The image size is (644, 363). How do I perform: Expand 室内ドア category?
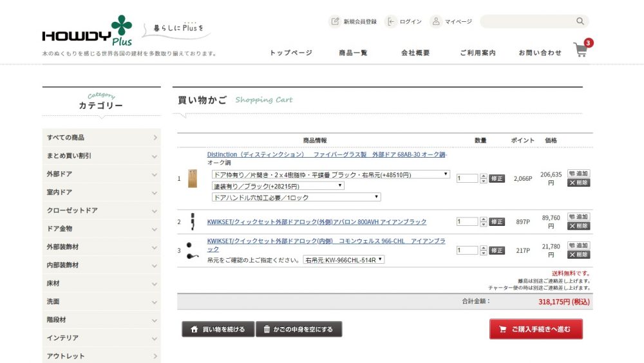(x=102, y=192)
